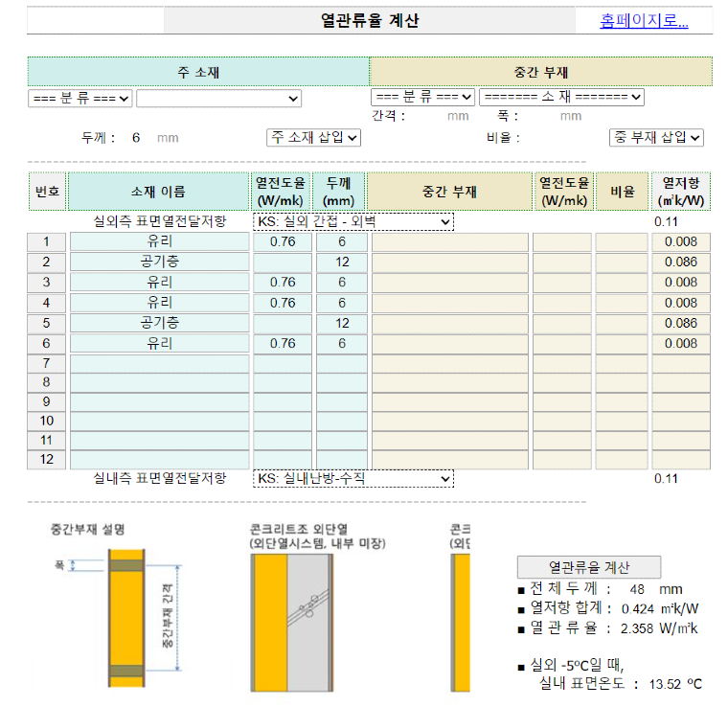The image size is (728, 707).
Task: Open the 분류 dropdown under 중간 부재
Action: [x=422, y=97]
